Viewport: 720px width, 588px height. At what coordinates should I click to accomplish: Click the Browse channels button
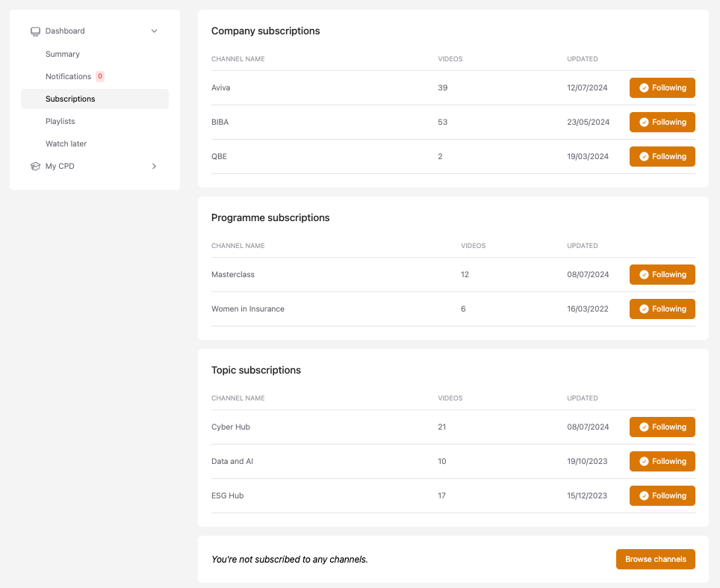tap(655, 560)
